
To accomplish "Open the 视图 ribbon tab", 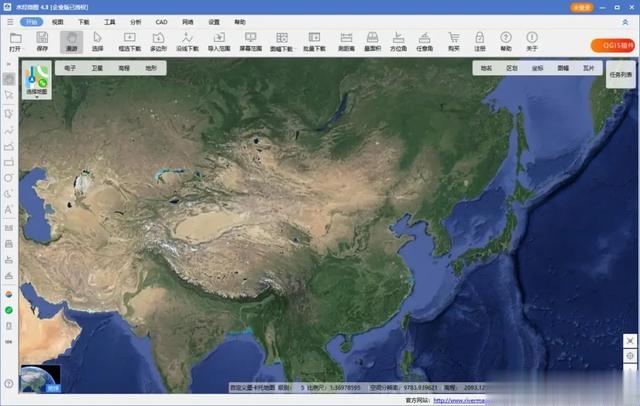I will tap(58, 22).
